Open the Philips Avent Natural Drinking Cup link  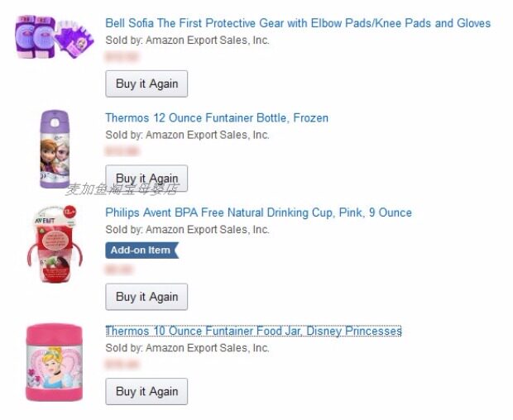[258, 212]
